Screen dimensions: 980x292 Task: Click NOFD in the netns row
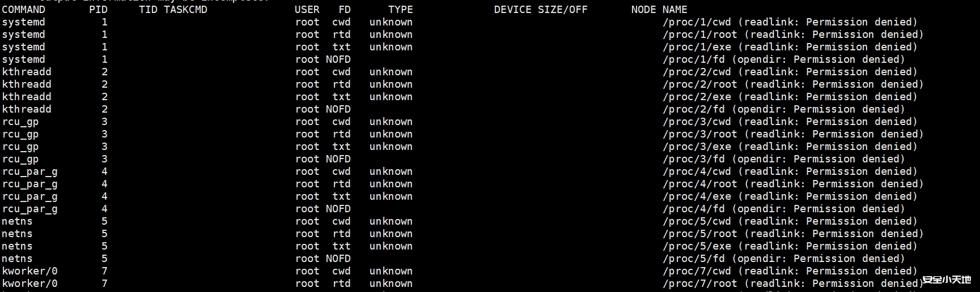pos(338,259)
